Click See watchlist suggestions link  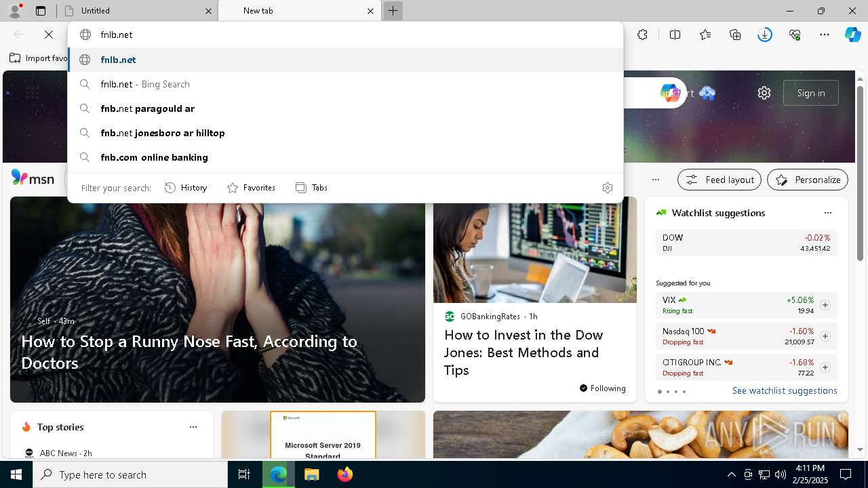point(785,390)
